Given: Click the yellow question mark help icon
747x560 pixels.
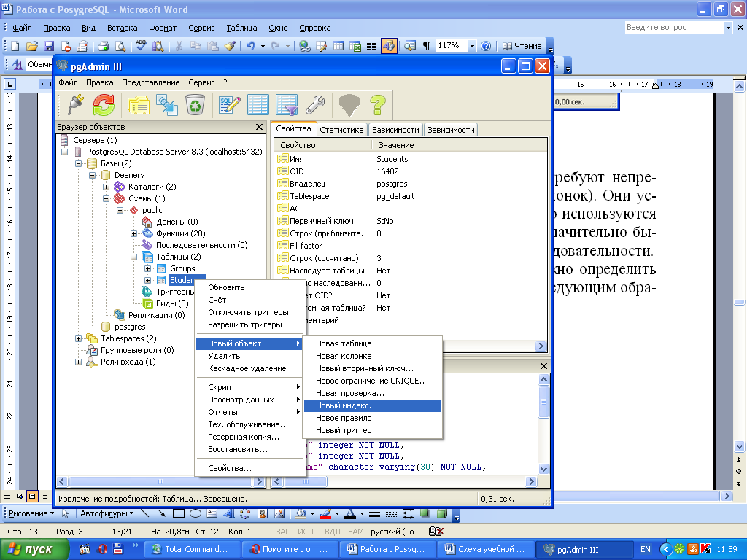Looking at the screenshot, I should 378,104.
